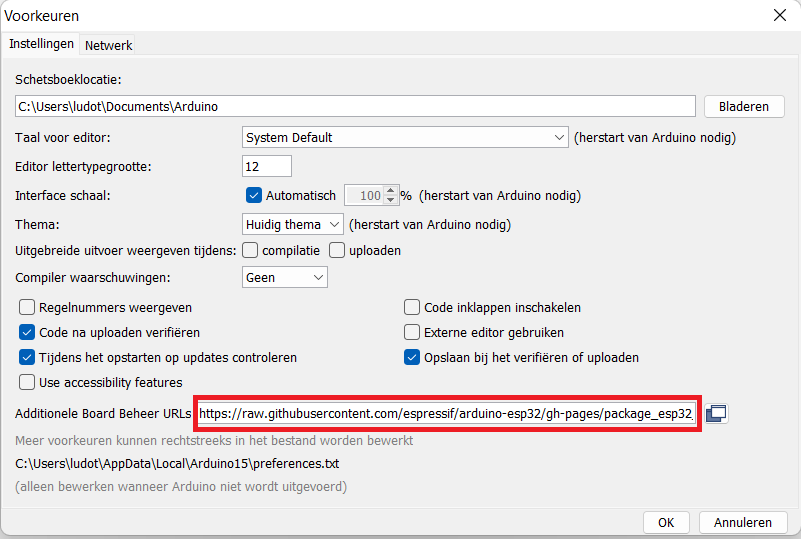Select the Instellingen tab
801x539 pixels.
41,44
